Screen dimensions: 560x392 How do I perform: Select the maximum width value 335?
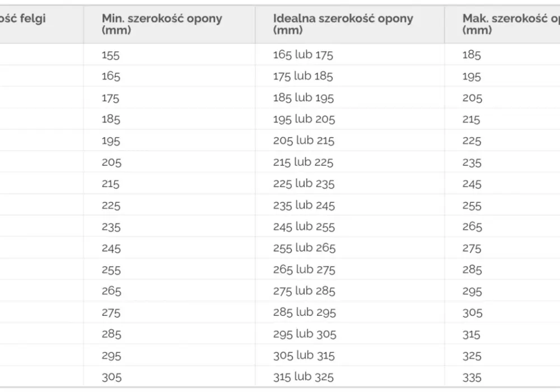click(x=472, y=377)
